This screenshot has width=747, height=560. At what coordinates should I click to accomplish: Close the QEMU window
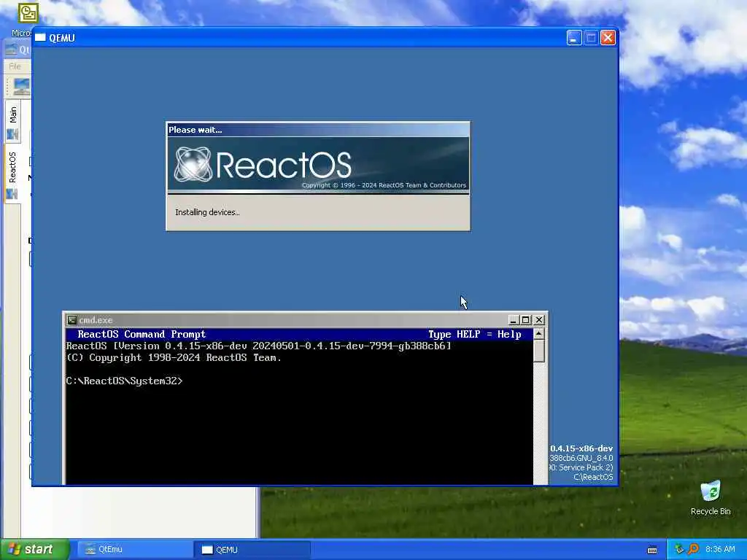608,38
